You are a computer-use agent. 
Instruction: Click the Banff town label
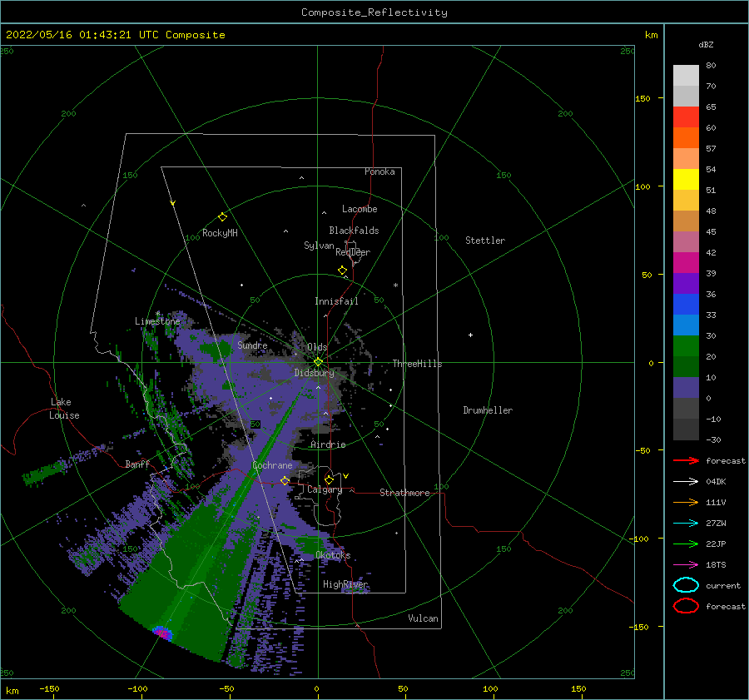pos(137,464)
